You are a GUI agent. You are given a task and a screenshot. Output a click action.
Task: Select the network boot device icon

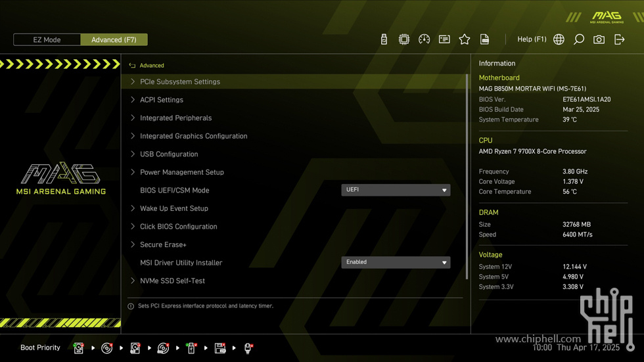248,348
